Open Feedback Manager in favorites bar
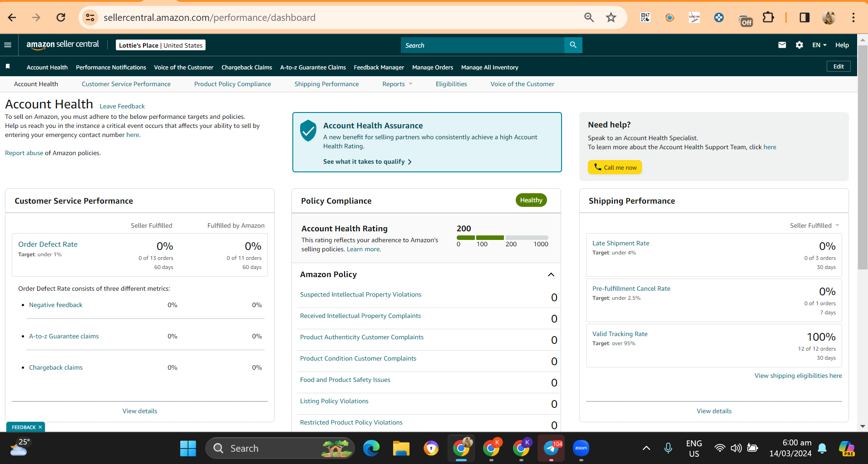 point(379,67)
